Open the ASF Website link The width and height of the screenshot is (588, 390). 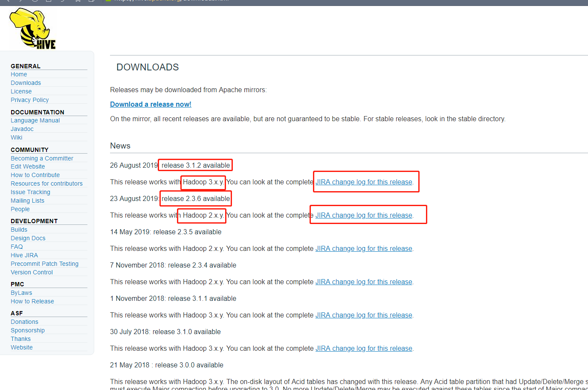(x=22, y=347)
